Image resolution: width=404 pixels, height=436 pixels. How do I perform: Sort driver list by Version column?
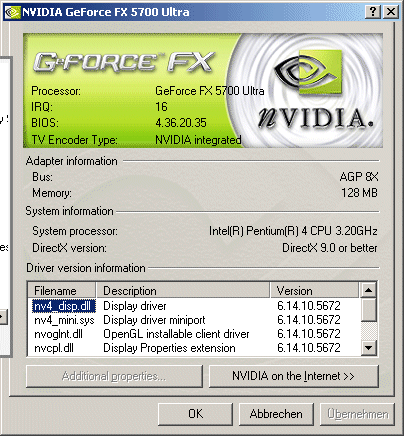314,290
